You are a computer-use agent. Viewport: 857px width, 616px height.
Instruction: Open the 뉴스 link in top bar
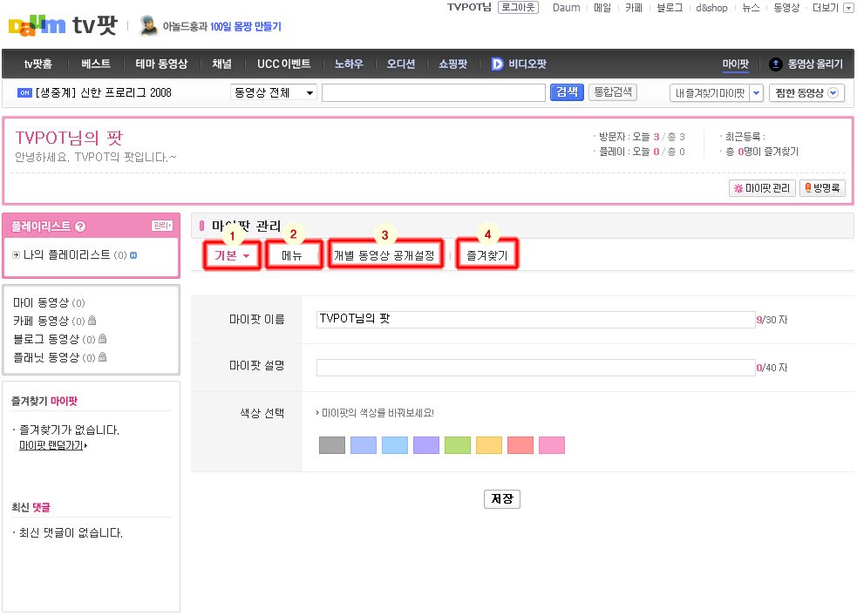tap(751, 8)
